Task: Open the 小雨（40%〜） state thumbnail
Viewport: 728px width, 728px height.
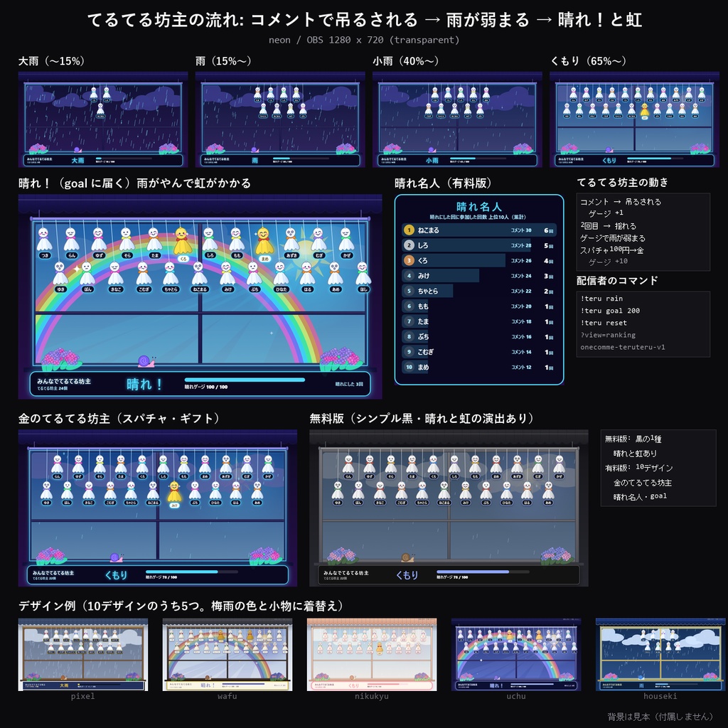Action: coord(457,119)
